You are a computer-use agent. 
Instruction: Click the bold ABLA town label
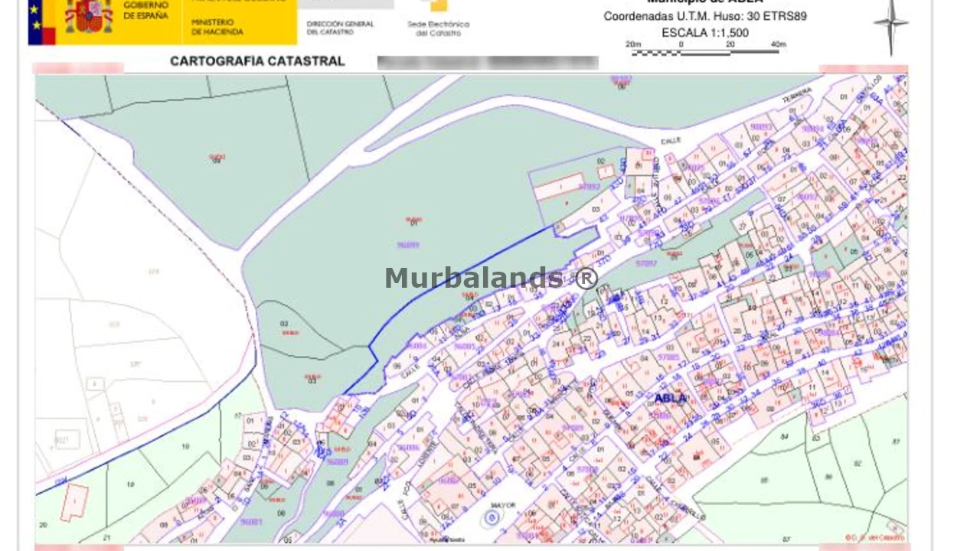click(671, 398)
